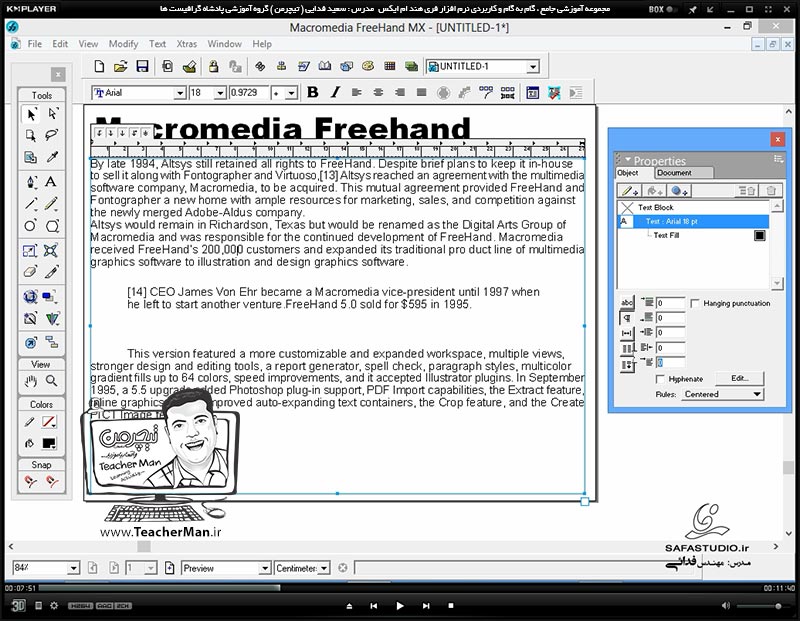Activate the Zoom magnifier tool
800x621 pixels.
coord(52,381)
